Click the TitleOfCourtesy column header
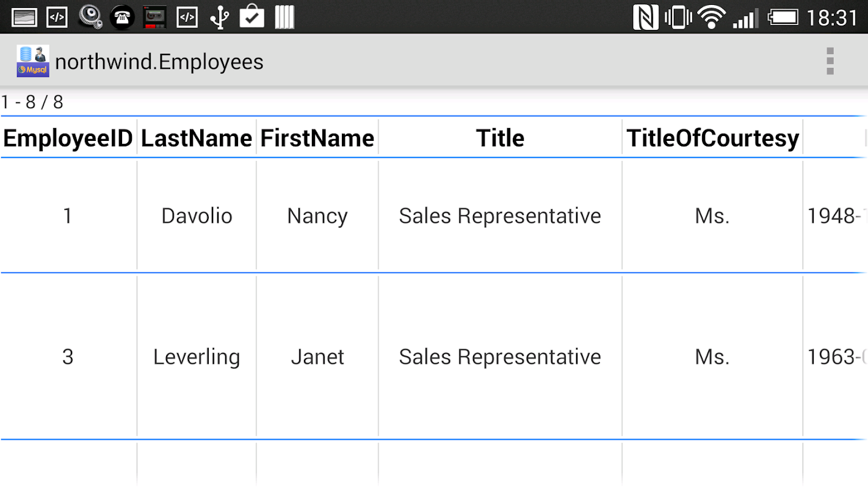This screenshot has height=488, width=868. pos(712,138)
